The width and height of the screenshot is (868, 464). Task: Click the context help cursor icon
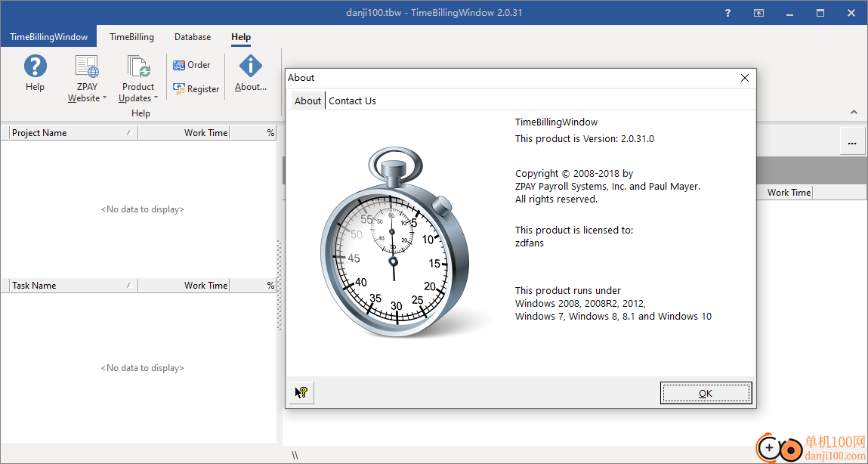(x=301, y=392)
